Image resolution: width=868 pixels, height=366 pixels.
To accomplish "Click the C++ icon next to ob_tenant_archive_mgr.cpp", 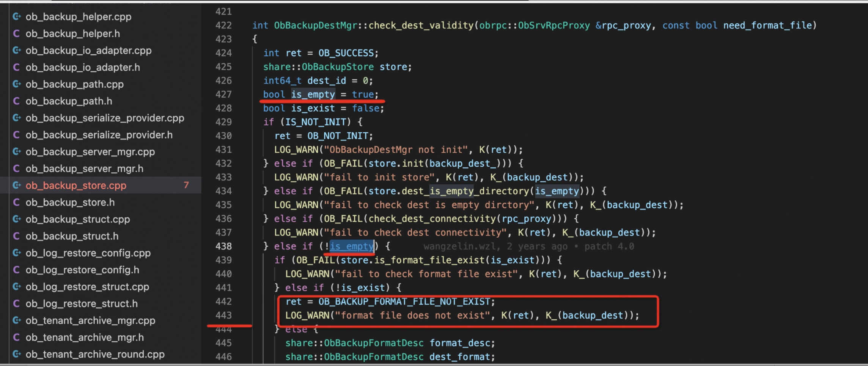I will click(x=17, y=320).
